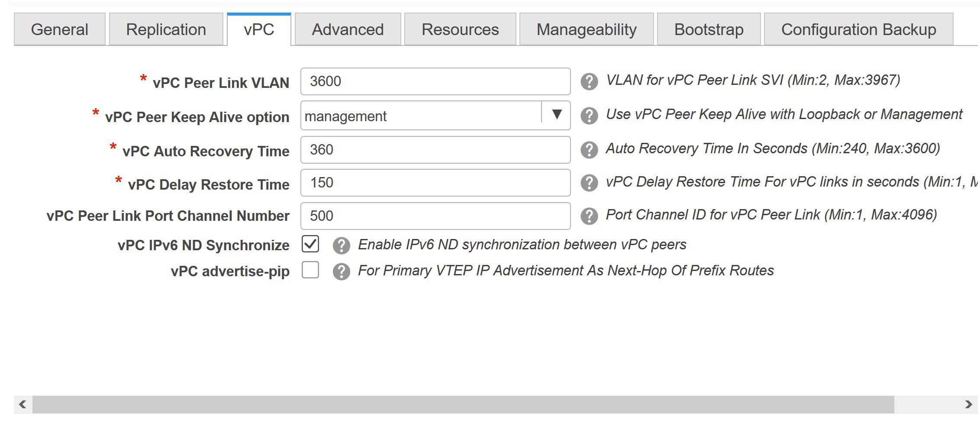
Task: Open the Manageability tab
Action: pyautogui.click(x=587, y=29)
